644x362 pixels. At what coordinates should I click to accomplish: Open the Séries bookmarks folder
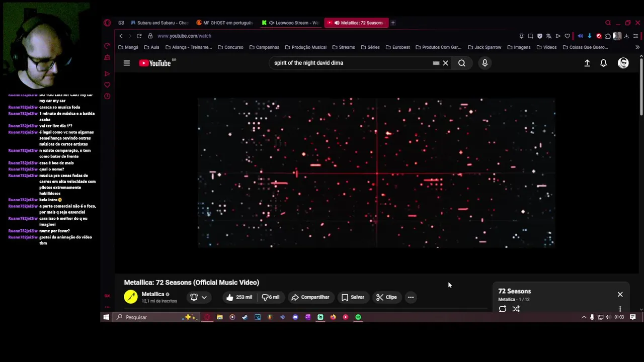pos(370,47)
